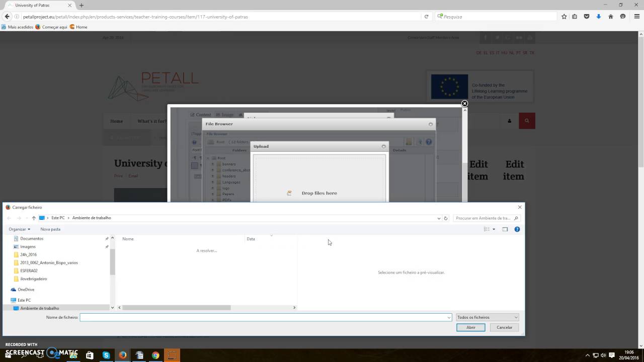This screenshot has width=644, height=362.
Task: Open the Firefox downloads arrow icon
Action: [x=599, y=17]
